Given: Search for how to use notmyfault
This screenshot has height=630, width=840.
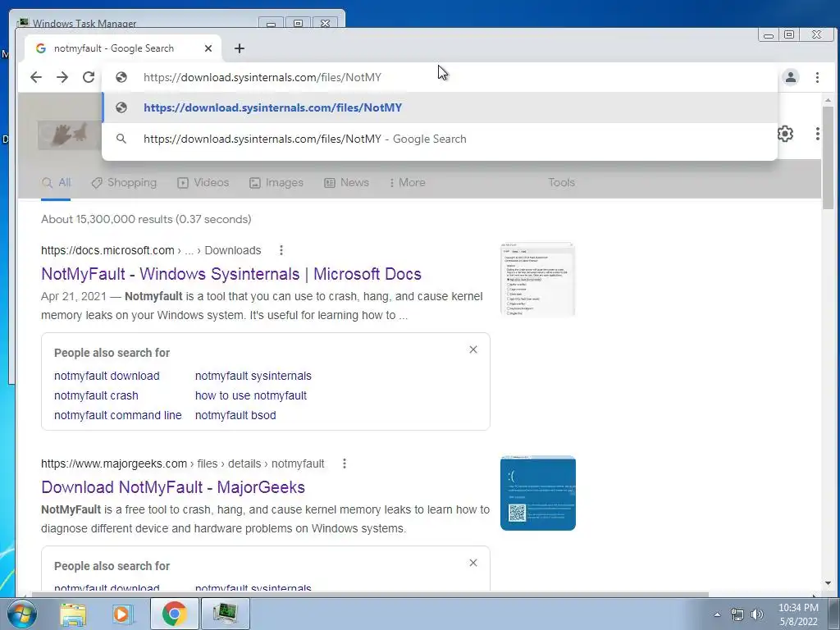Looking at the screenshot, I should click(251, 395).
